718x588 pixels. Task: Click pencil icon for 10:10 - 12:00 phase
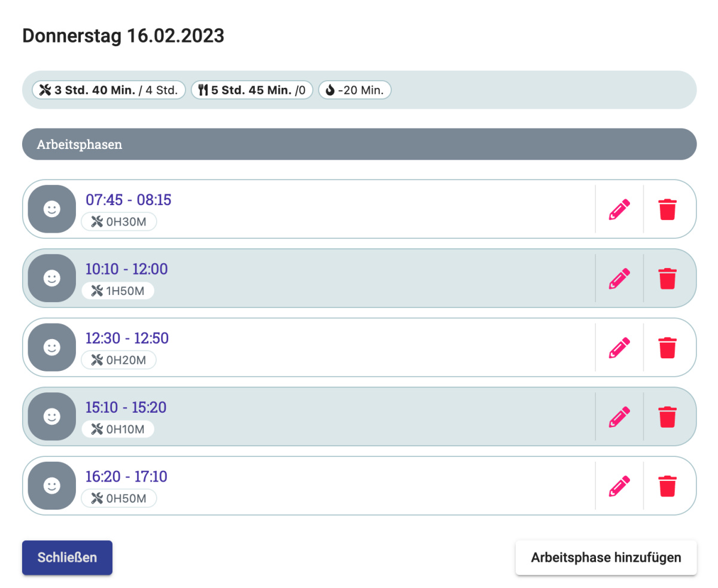[619, 279]
